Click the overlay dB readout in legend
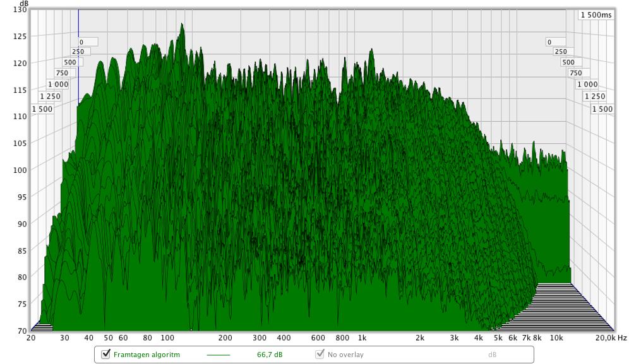 [492, 355]
